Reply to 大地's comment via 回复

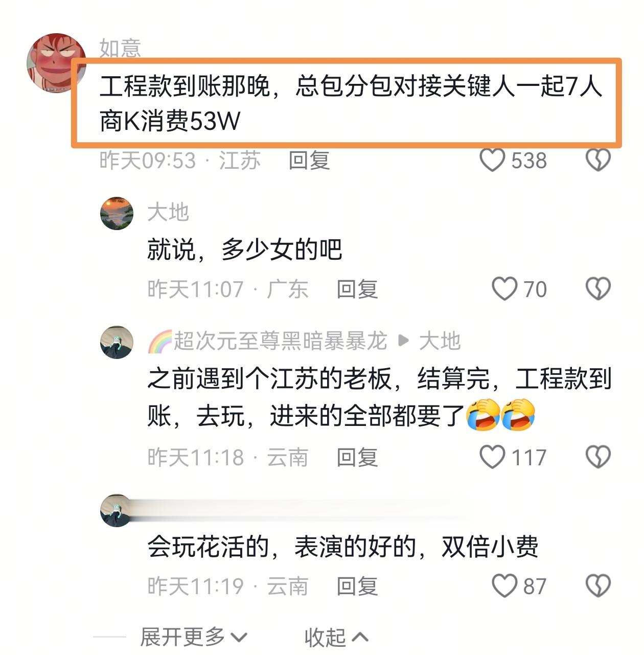point(357,289)
